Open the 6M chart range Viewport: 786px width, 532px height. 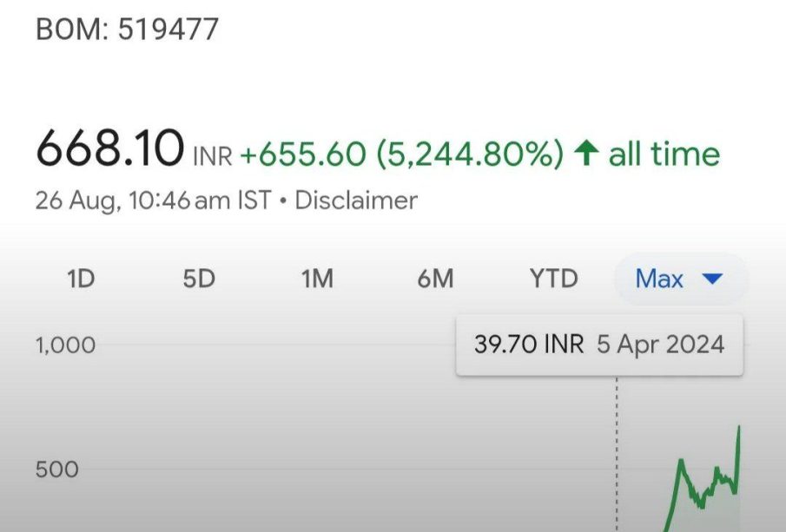pyautogui.click(x=435, y=279)
